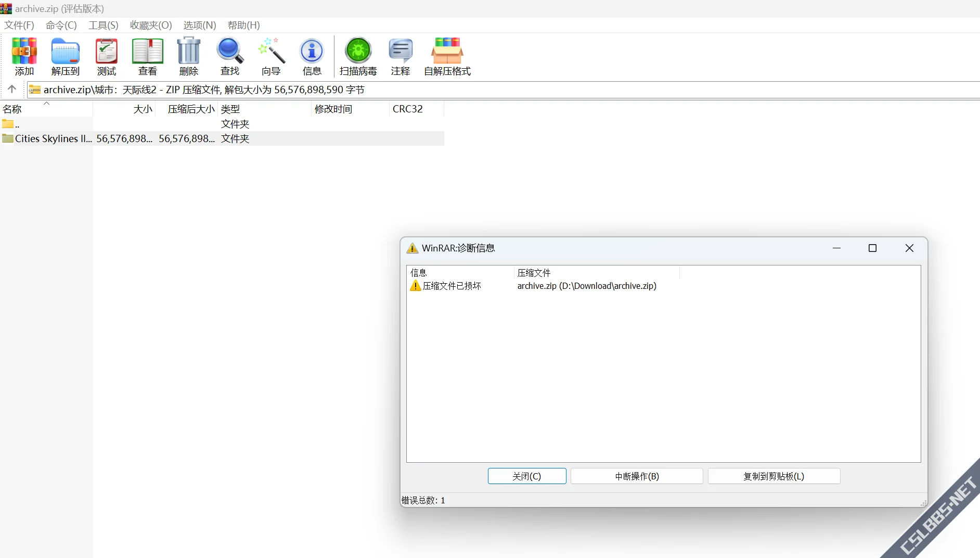This screenshot has height=558, width=980.
Task: Open the 选项(N) menu
Action: click(x=200, y=25)
